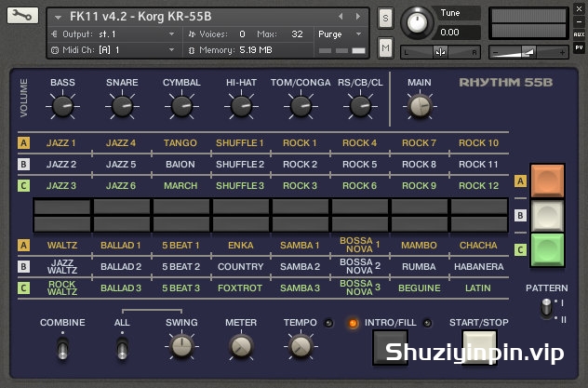
Task: Mute the instrument with the M button
Action: 385,47
